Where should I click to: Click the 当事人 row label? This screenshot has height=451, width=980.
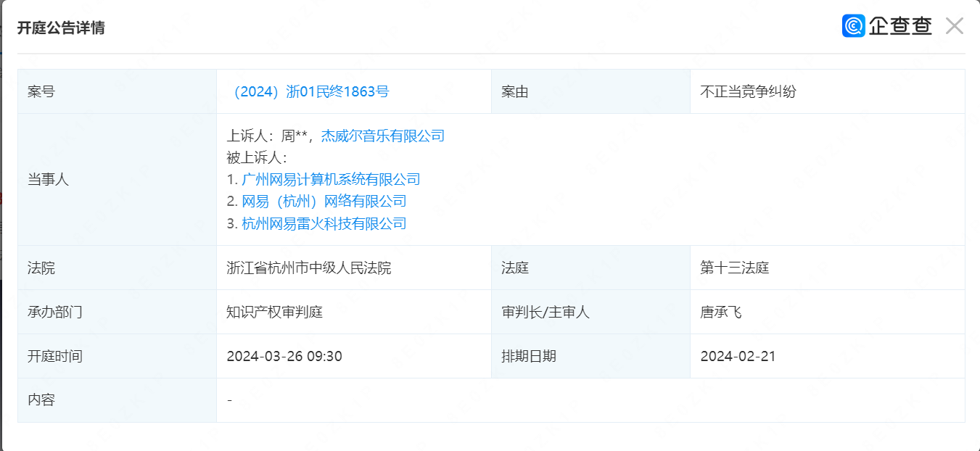click(48, 180)
